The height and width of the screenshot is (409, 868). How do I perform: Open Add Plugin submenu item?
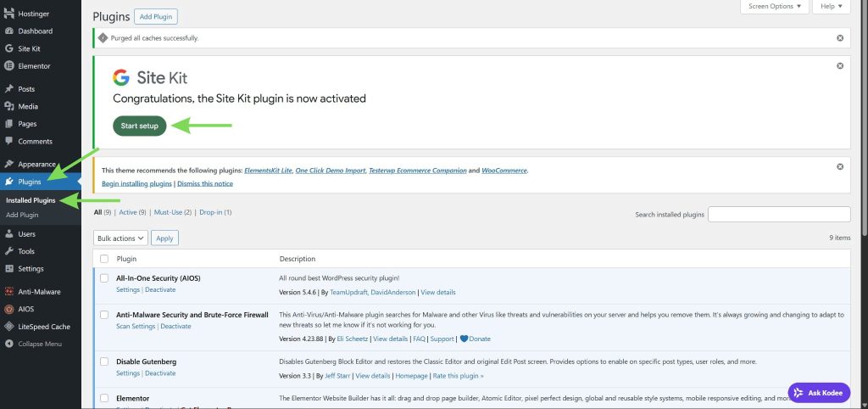[22, 215]
